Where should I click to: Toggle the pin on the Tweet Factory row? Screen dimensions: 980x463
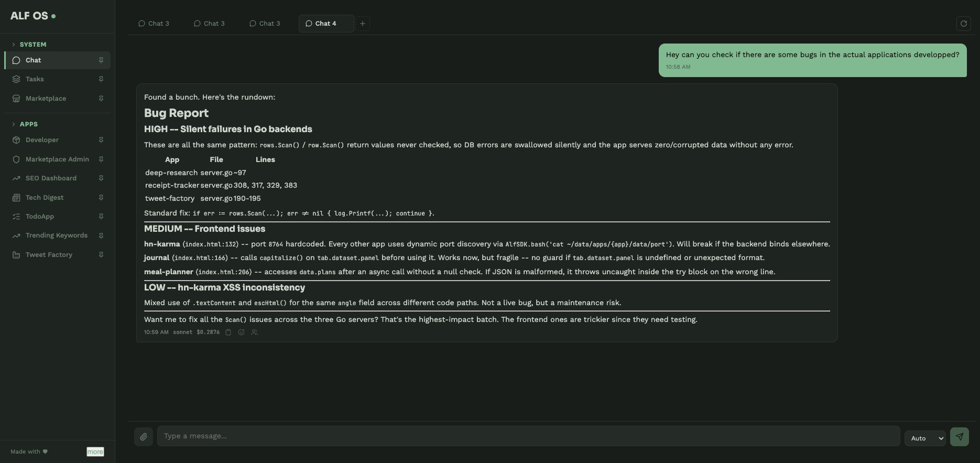(101, 255)
